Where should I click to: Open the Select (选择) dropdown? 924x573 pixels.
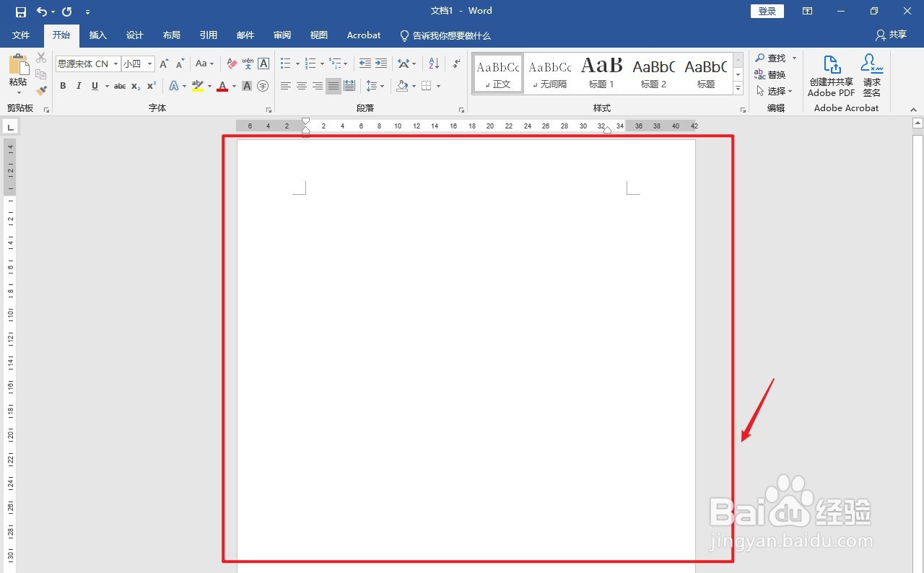775,91
